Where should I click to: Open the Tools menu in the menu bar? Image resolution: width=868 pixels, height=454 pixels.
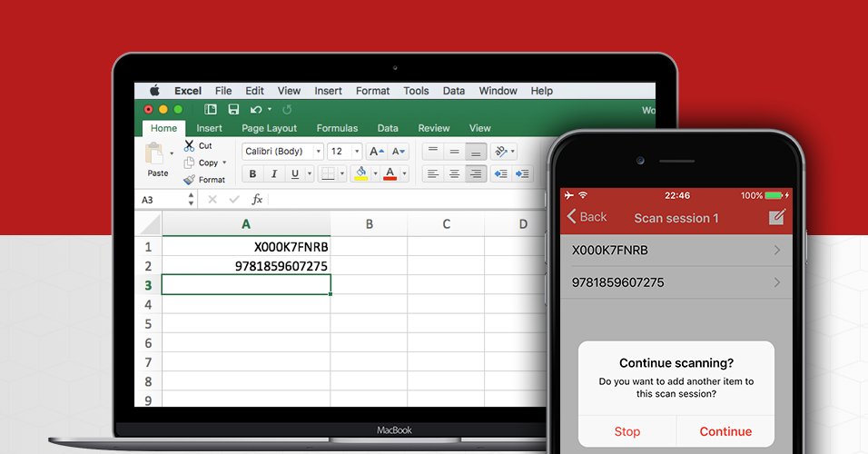coord(416,91)
